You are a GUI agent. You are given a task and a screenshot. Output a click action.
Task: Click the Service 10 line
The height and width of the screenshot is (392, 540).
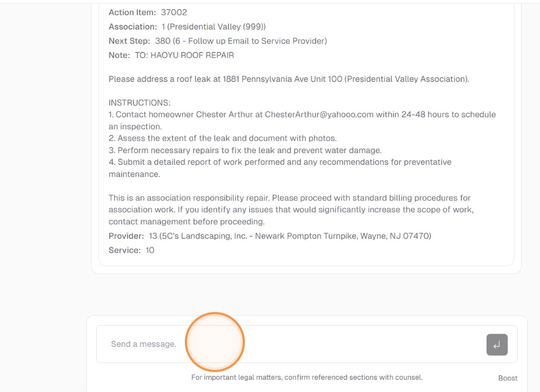[131, 251]
